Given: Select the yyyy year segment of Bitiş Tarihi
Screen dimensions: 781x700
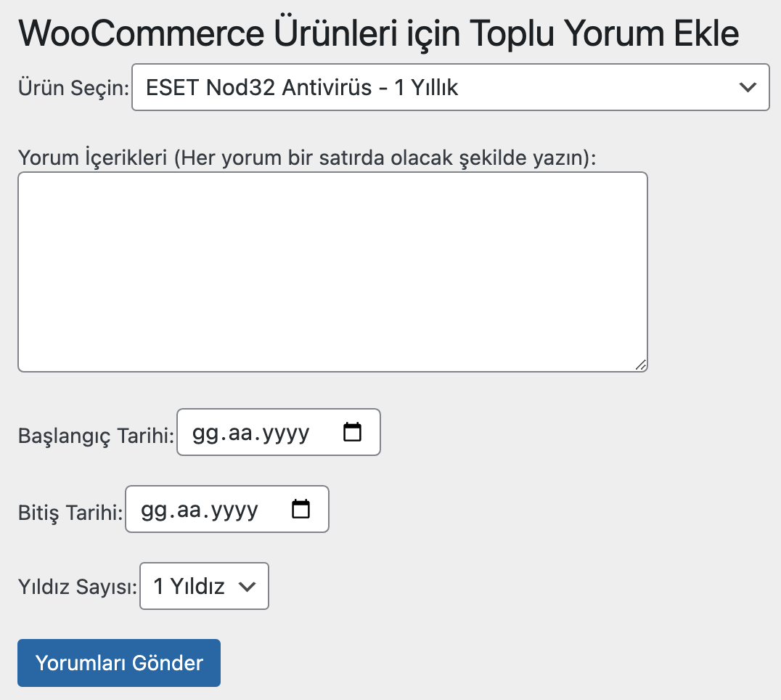Looking at the screenshot, I should (234, 510).
